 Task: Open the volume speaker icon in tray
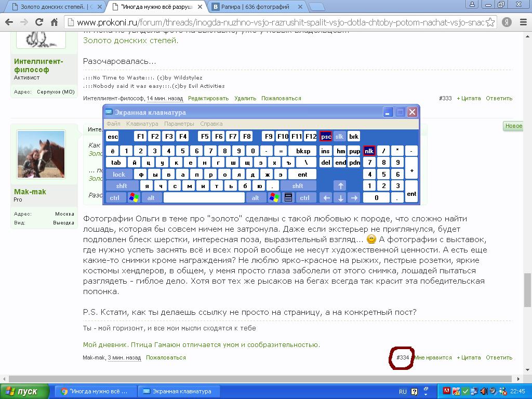click(x=483, y=391)
